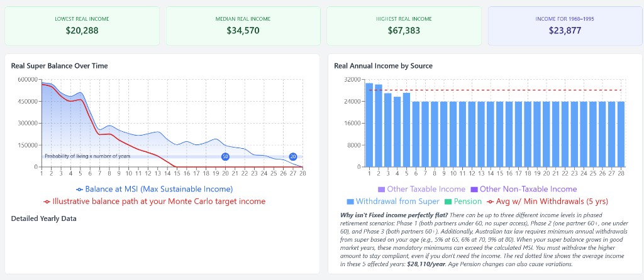Hide the Illustrative balance path legend series

pyautogui.click(x=154, y=202)
